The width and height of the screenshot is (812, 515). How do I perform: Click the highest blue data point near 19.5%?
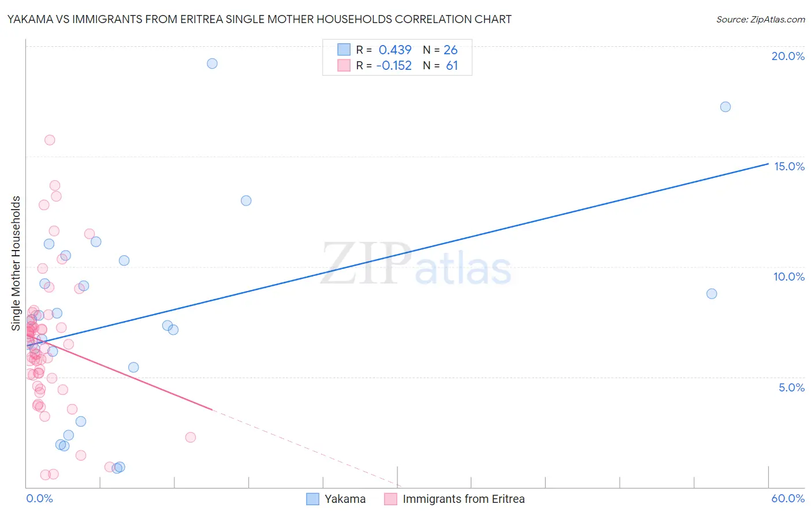pos(212,64)
